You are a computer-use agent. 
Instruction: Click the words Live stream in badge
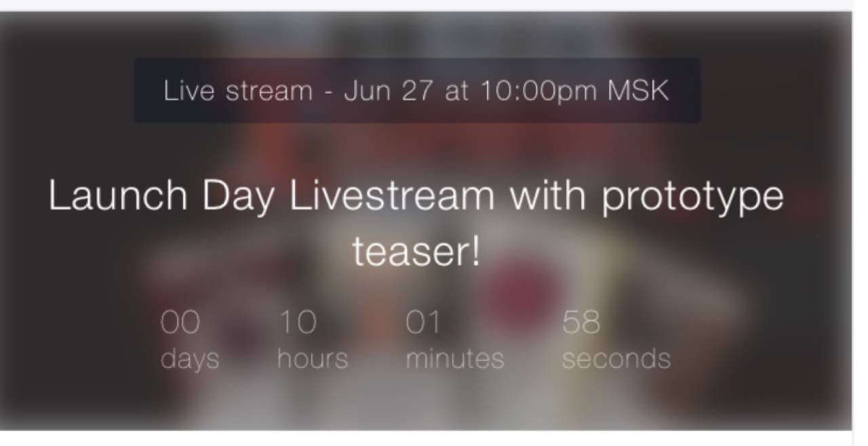pos(238,91)
